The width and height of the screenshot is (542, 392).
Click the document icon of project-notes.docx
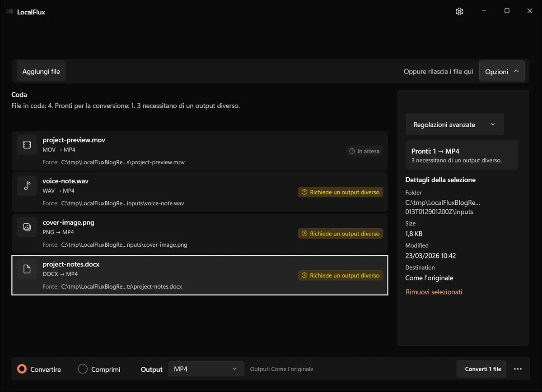pyautogui.click(x=27, y=269)
